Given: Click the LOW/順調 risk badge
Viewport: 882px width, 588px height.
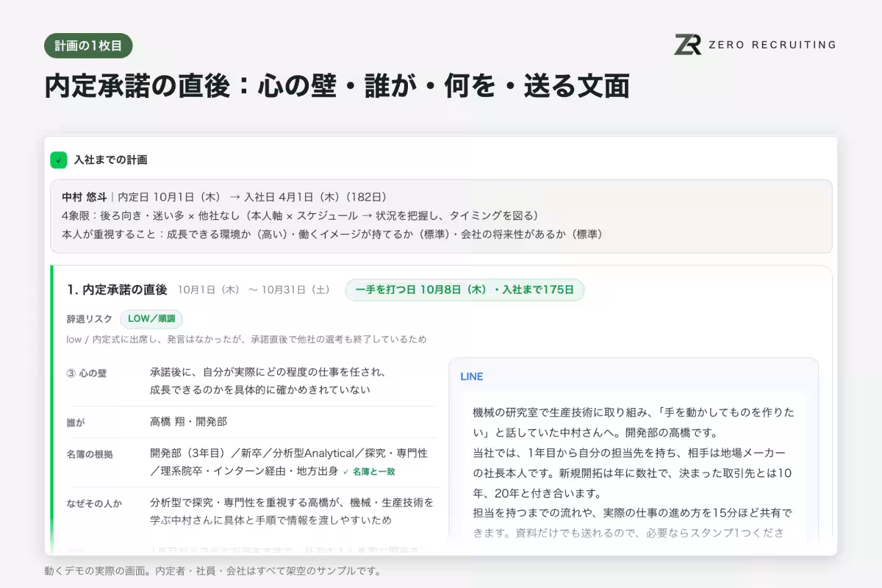Looking at the screenshot, I should [x=151, y=319].
